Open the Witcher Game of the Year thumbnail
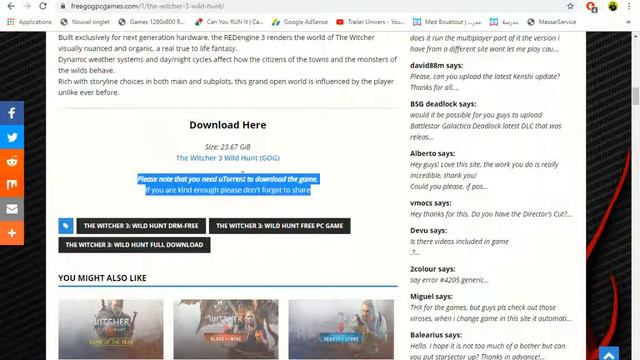 coord(111,329)
